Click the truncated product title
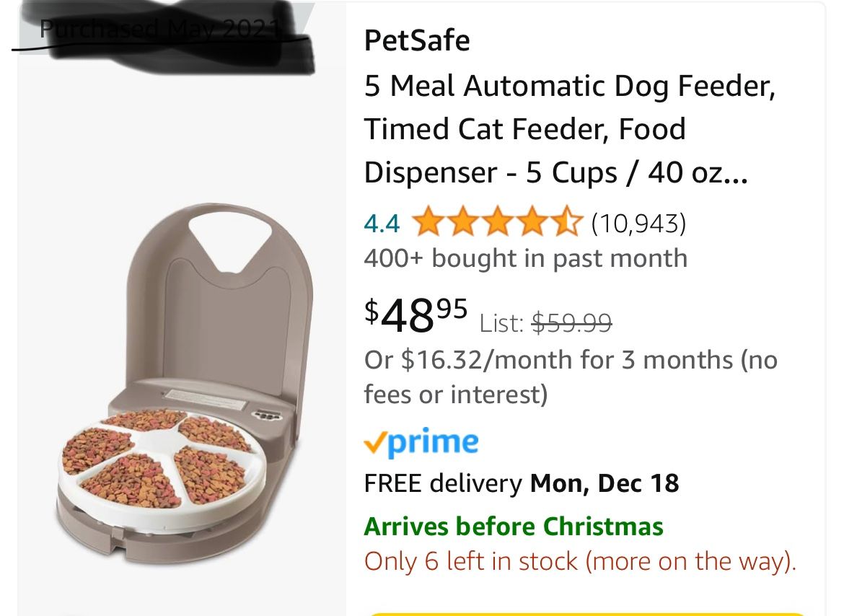844x616 pixels. (x=570, y=128)
